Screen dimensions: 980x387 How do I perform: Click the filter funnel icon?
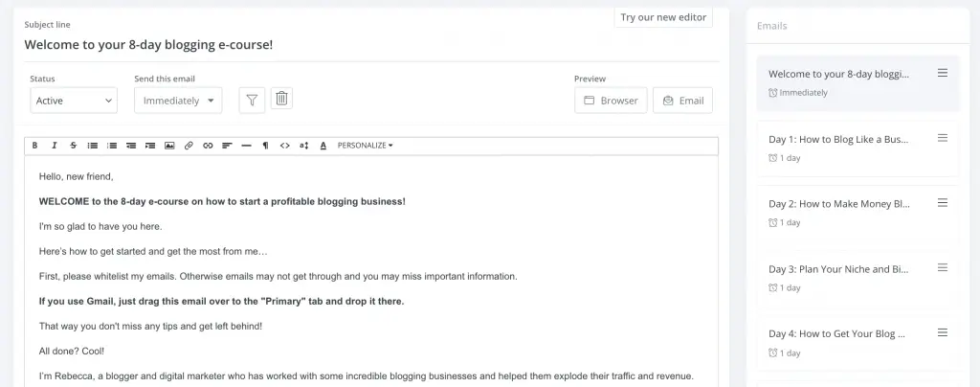click(252, 100)
